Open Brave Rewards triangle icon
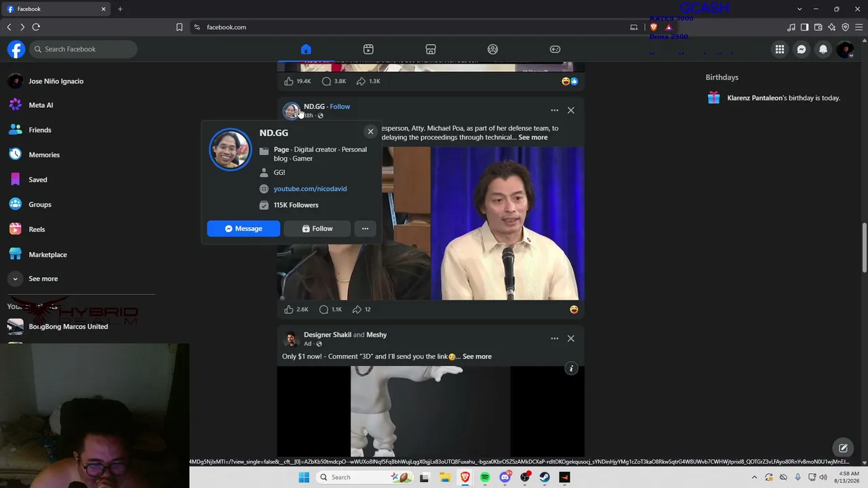 [669, 27]
